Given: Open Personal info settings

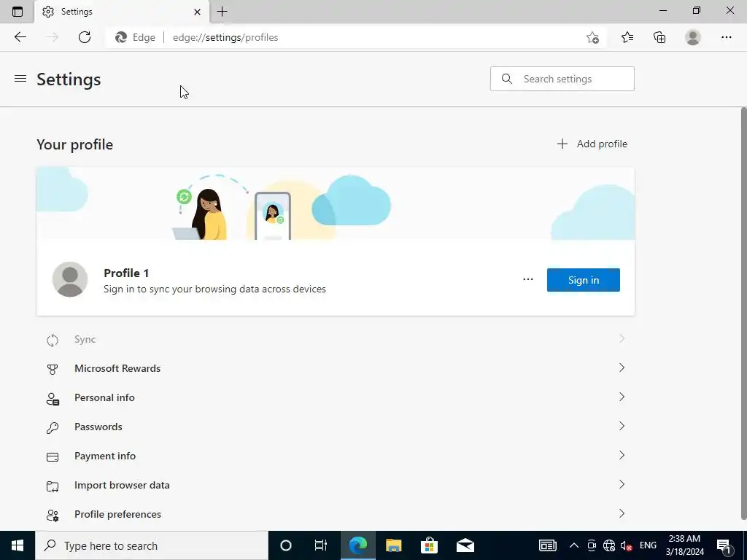Looking at the screenshot, I should 336,397.
